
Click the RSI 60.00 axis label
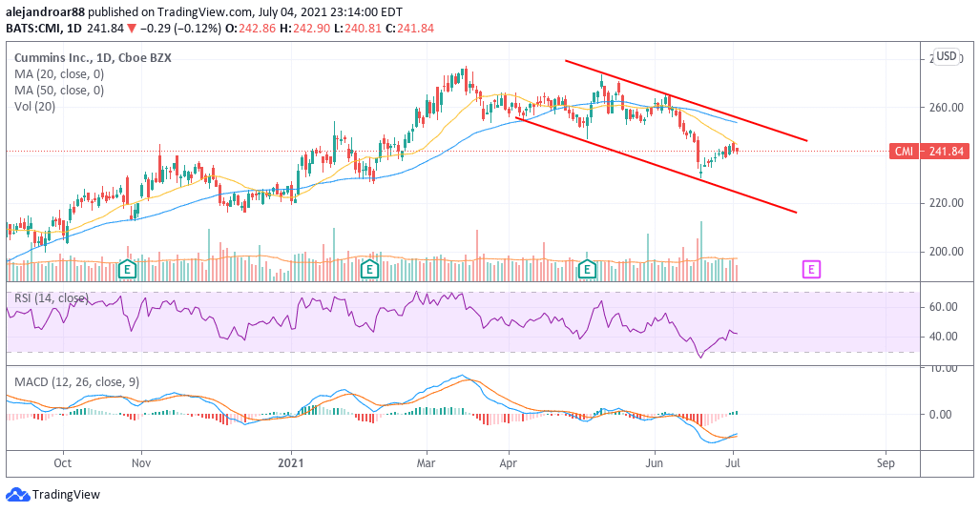[943, 307]
